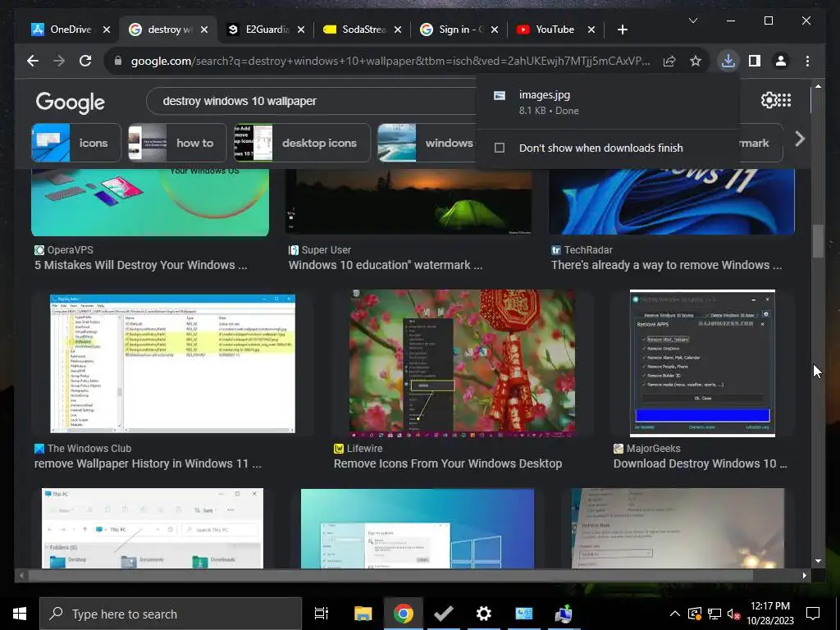Open the Windows Start menu
This screenshot has width=840, height=630.
(x=20, y=614)
